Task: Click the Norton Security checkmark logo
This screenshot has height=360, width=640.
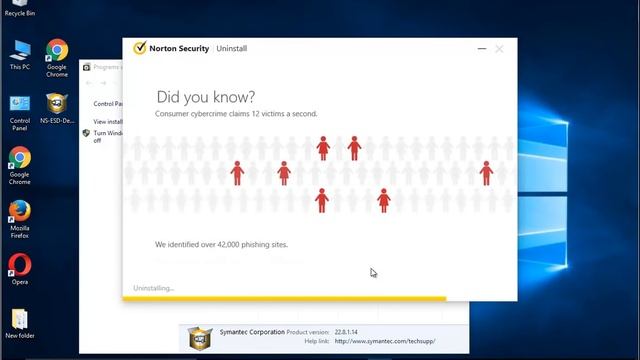Action: coord(140,48)
